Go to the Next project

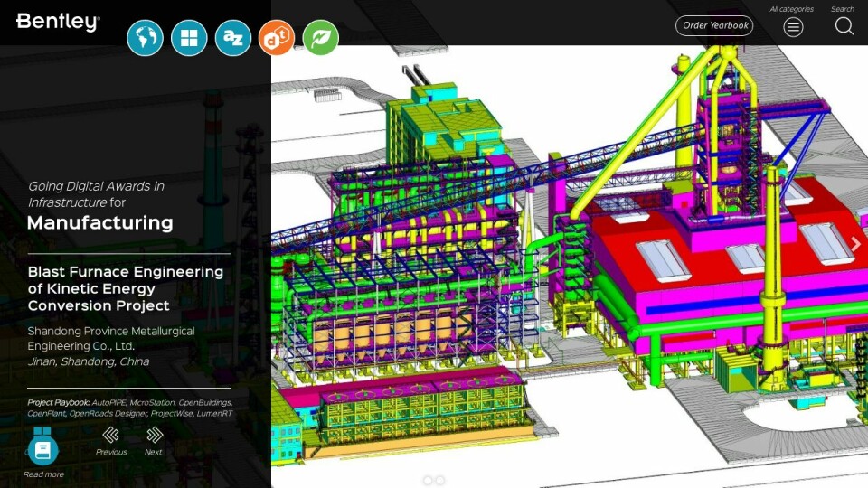[x=155, y=435]
